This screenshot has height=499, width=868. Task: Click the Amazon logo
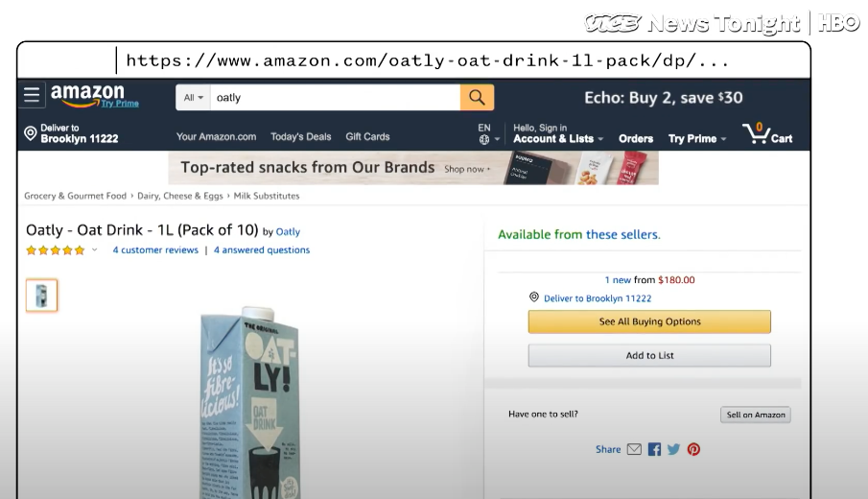click(88, 96)
